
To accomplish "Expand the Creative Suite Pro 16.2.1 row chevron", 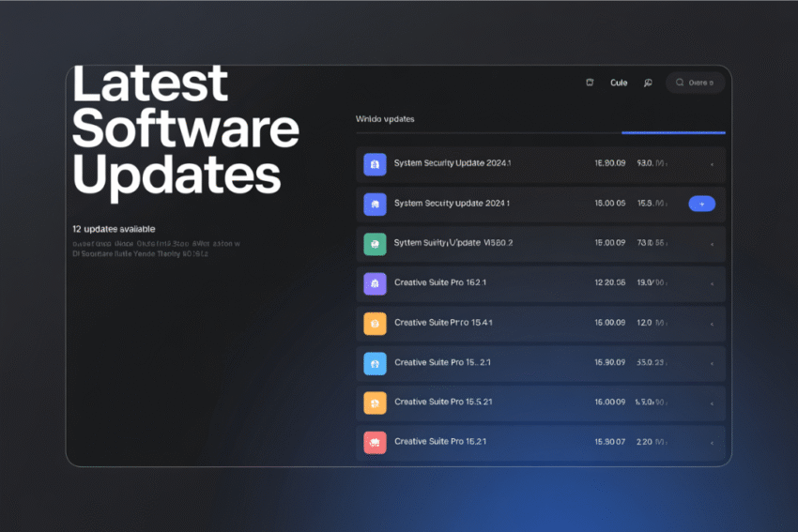I will [712, 284].
